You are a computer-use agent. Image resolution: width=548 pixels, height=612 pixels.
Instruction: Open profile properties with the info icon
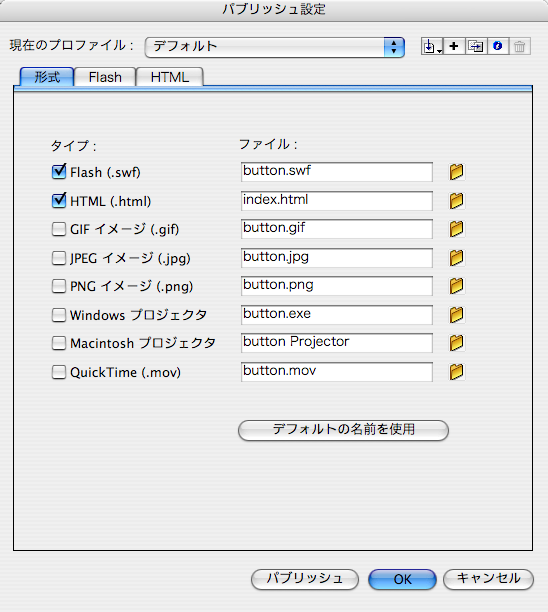click(498, 46)
